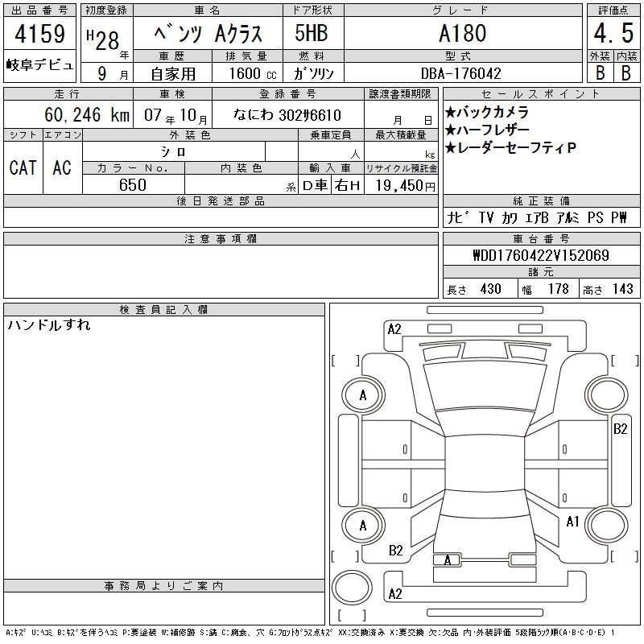Click the A2 mark on rear bumper
The width and height of the screenshot is (644, 644).
(394, 594)
